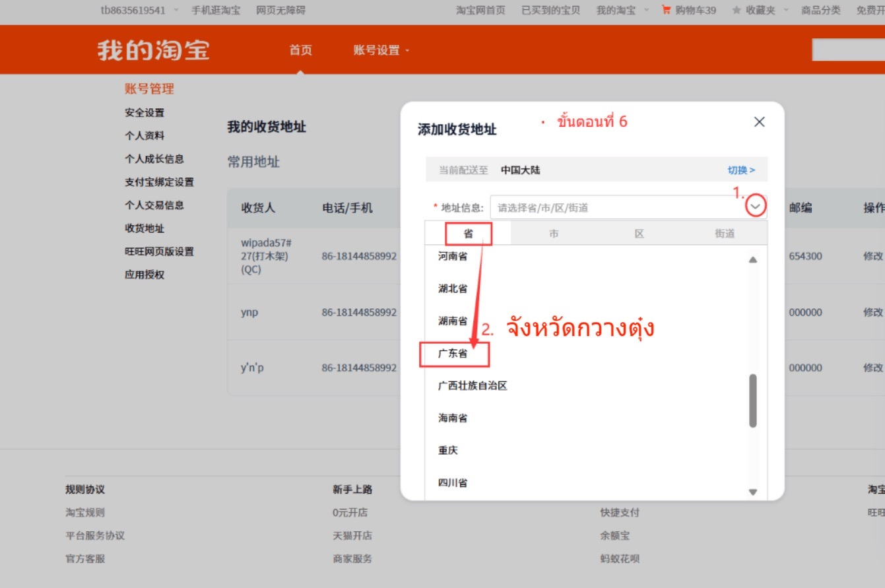Open the 淘宝规则 footer link
The image size is (885, 588).
85,512
